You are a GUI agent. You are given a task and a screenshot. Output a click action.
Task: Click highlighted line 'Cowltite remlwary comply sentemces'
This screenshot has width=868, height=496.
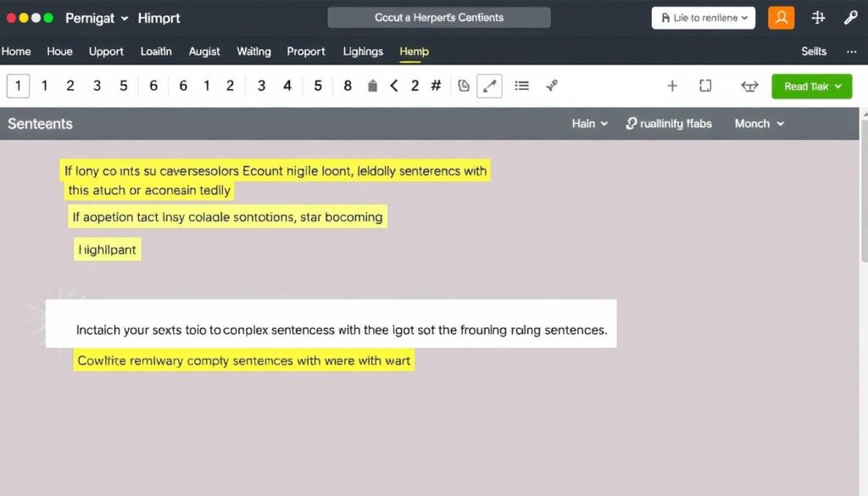click(x=243, y=361)
